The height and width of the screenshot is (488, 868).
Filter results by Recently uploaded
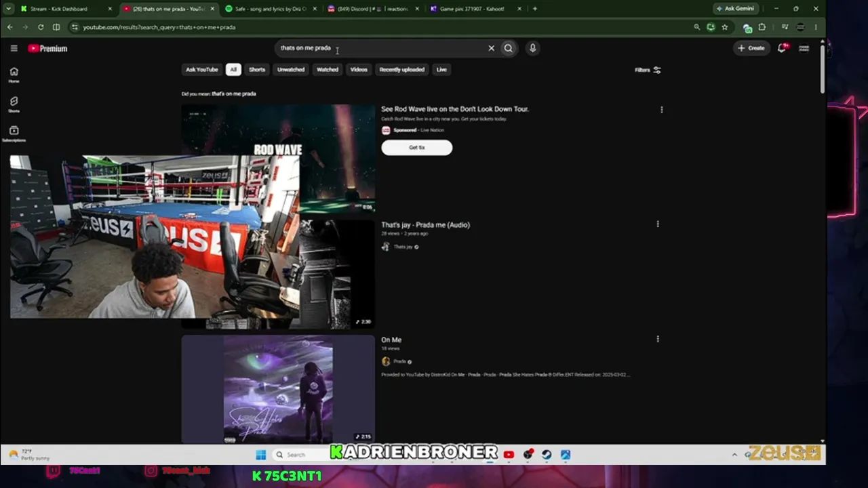pos(402,69)
